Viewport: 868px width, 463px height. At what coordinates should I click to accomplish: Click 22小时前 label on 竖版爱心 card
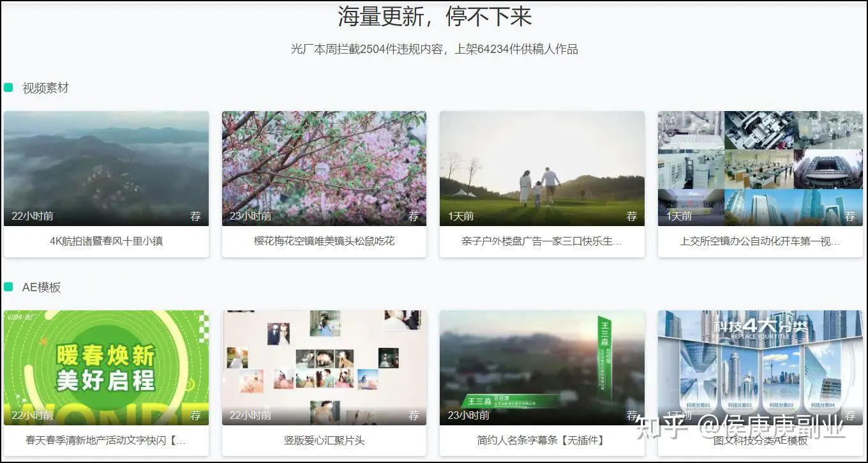click(251, 416)
